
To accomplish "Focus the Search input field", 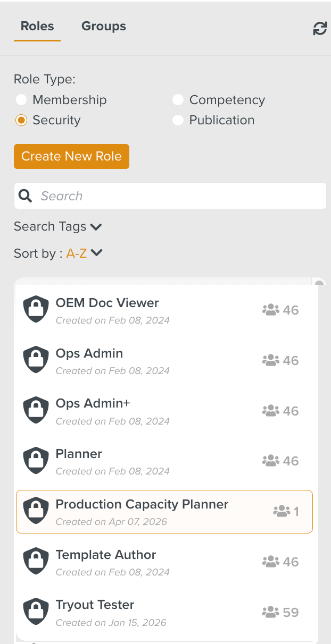I will pos(176,196).
